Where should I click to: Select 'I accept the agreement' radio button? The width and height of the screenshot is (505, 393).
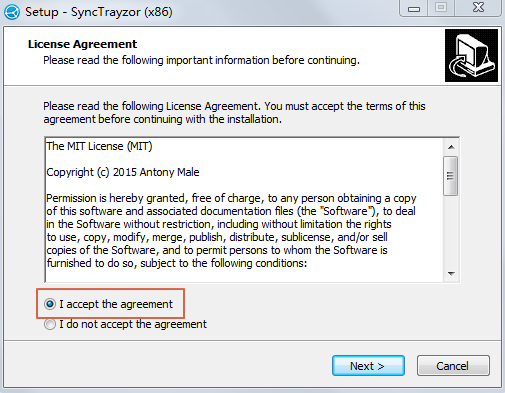(x=50, y=304)
